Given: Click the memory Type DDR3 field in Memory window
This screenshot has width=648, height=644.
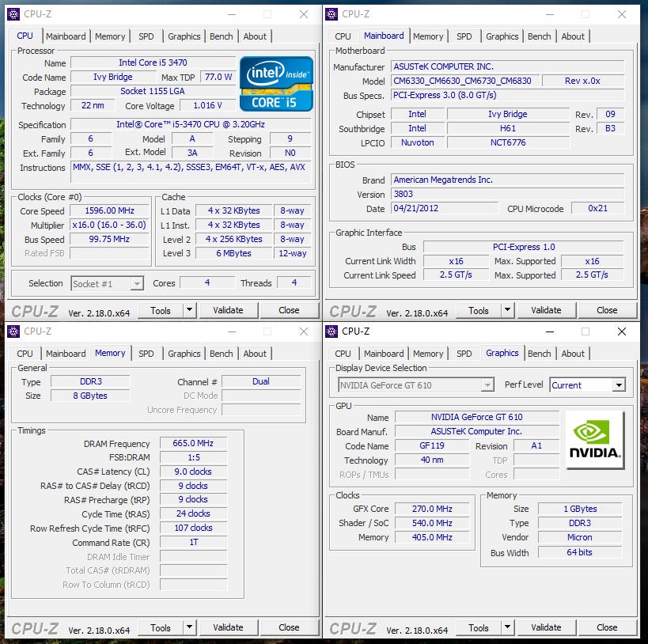Looking at the screenshot, I should 90,381.
